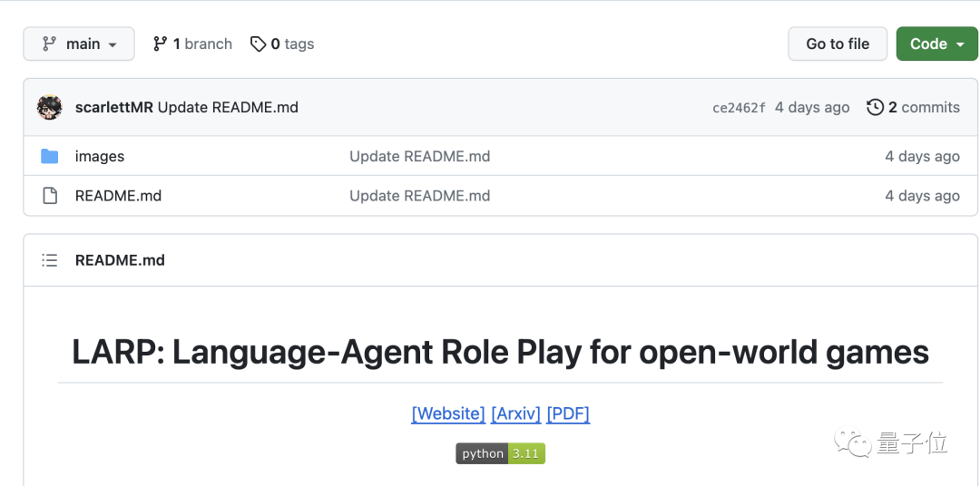Follow the [Website] link
Image resolution: width=980 pixels, height=486 pixels.
pyautogui.click(x=448, y=413)
